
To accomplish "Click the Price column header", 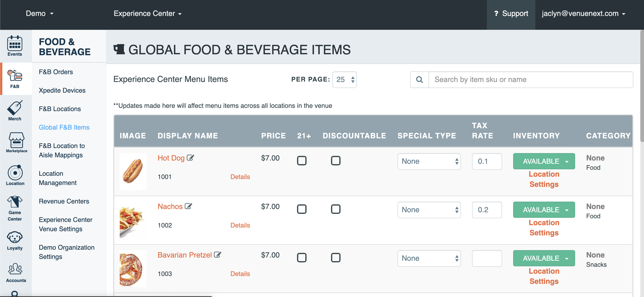I will coord(273,136).
